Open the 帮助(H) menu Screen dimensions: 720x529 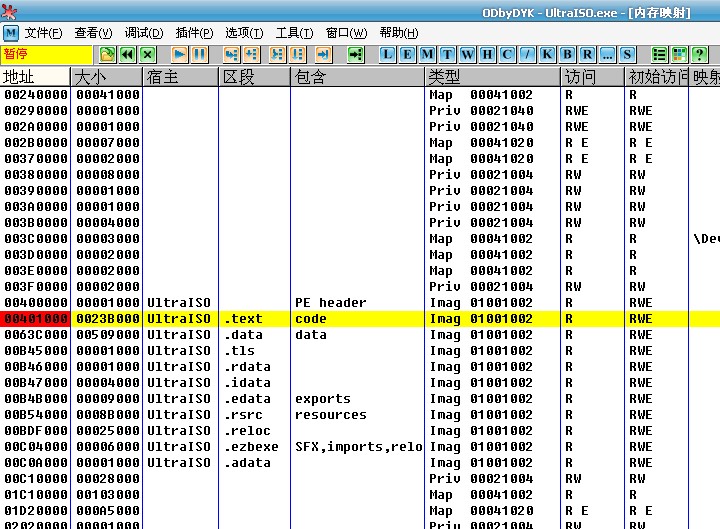(x=399, y=33)
